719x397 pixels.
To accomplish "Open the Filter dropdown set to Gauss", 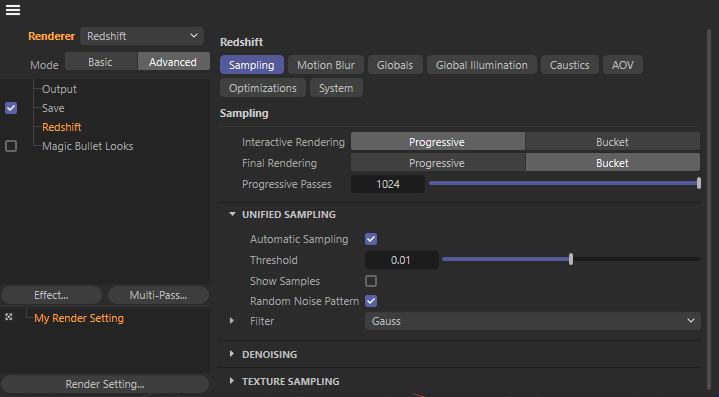I will click(x=533, y=321).
